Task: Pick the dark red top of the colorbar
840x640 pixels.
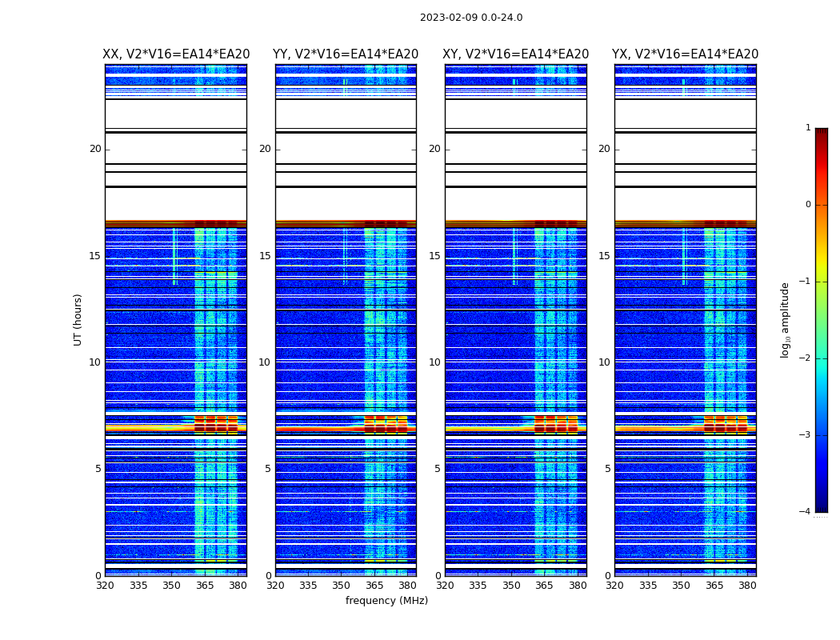Action: click(821, 133)
